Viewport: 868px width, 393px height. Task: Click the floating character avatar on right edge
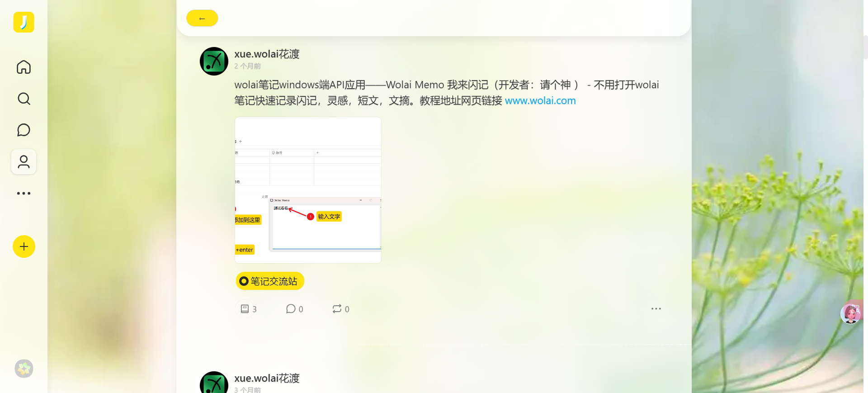(851, 313)
